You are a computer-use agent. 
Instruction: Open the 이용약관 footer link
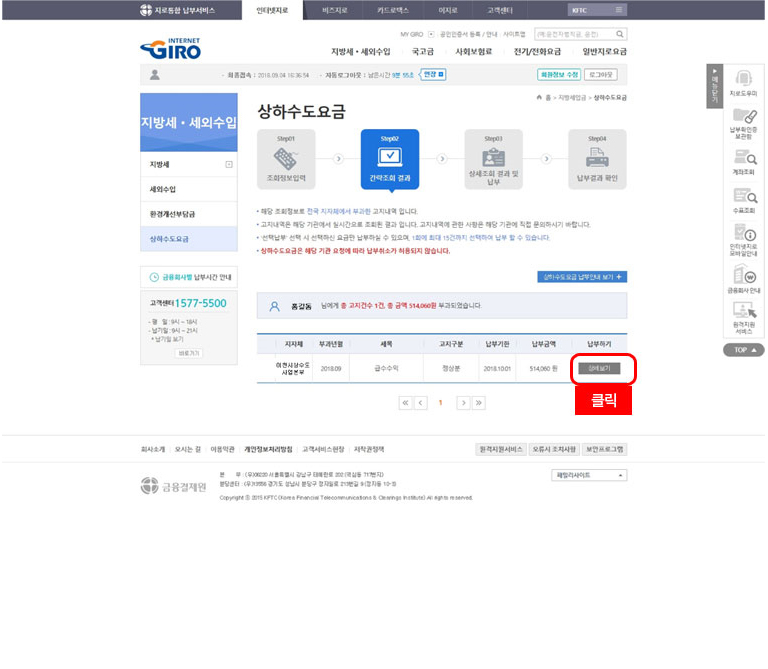pos(222,449)
